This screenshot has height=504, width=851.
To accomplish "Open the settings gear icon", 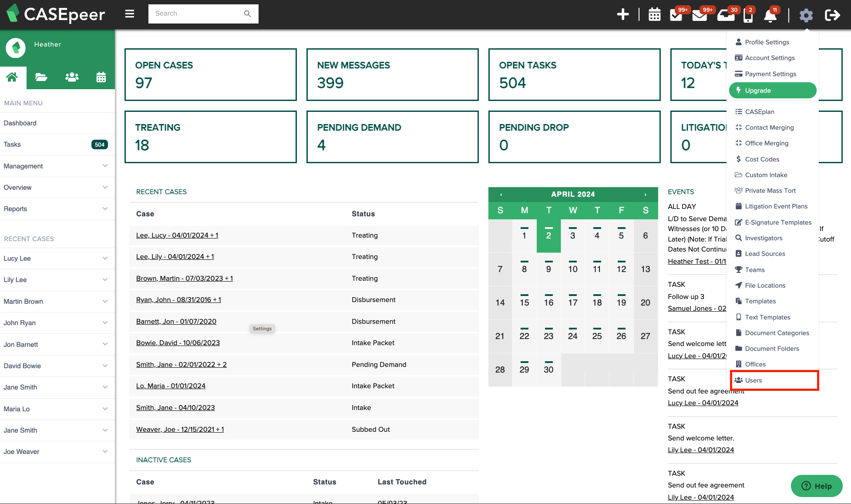I will click(x=806, y=15).
